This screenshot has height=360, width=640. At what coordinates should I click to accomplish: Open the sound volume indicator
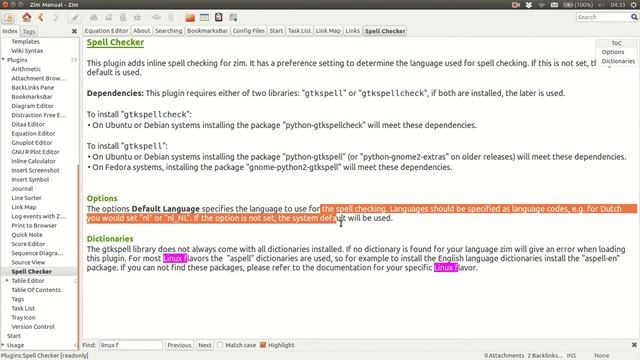point(602,5)
